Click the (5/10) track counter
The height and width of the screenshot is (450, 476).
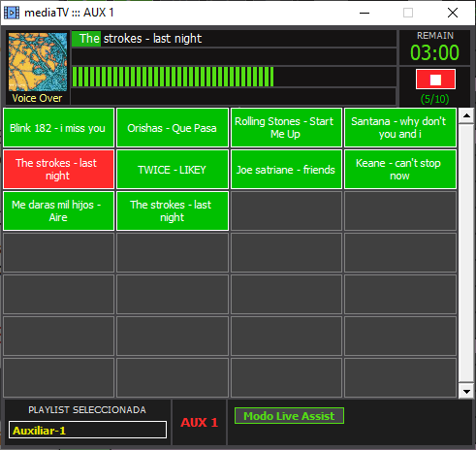pos(435,99)
